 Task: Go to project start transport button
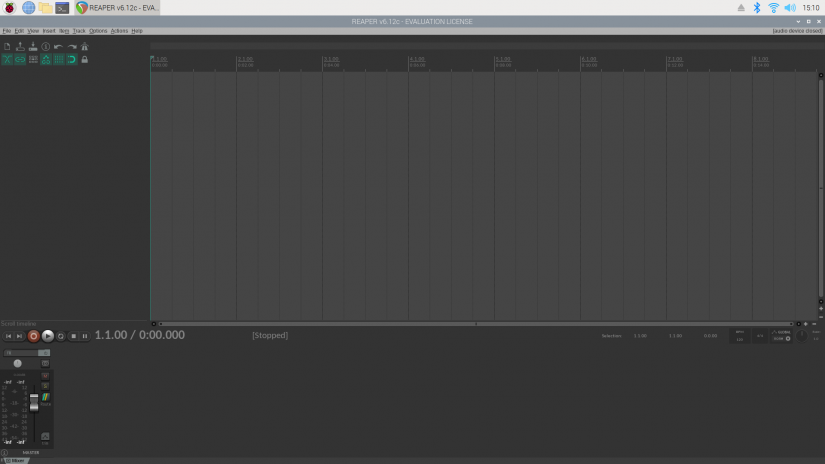pyautogui.click(x=8, y=336)
